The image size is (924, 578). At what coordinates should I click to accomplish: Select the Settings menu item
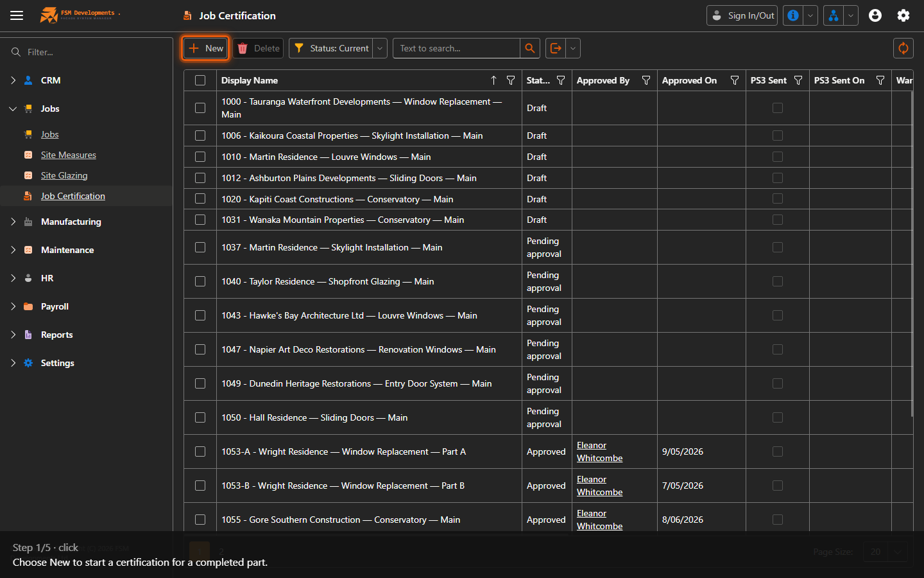(58, 363)
